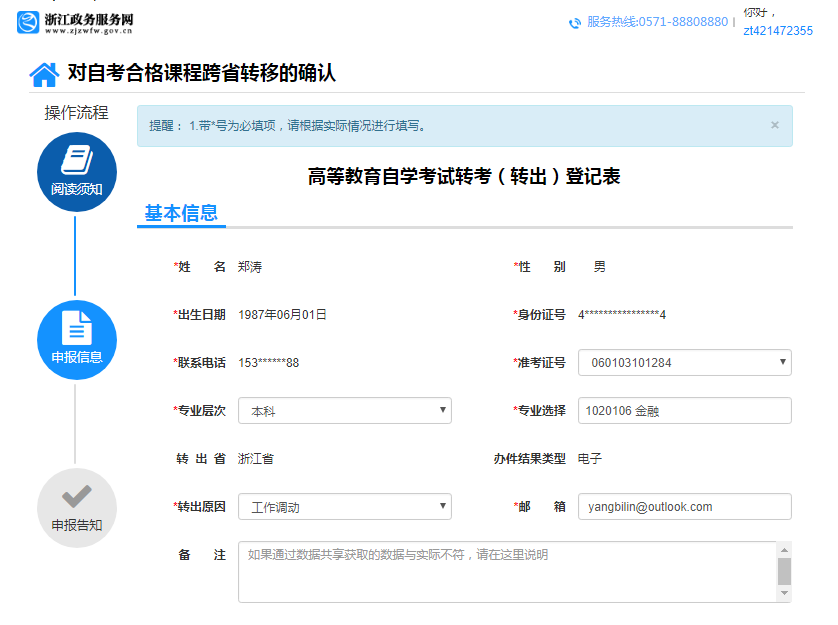The height and width of the screenshot is (625, 838).
Task: Click the 邮箱 email input field
Action: 684,507
